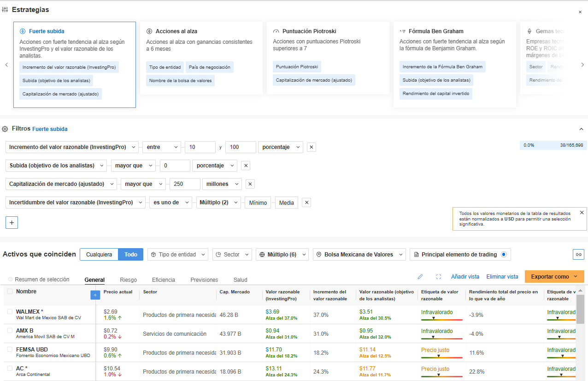Click the Mínimo filter value tag
This screenshot has height=381, width=588.
258,202
